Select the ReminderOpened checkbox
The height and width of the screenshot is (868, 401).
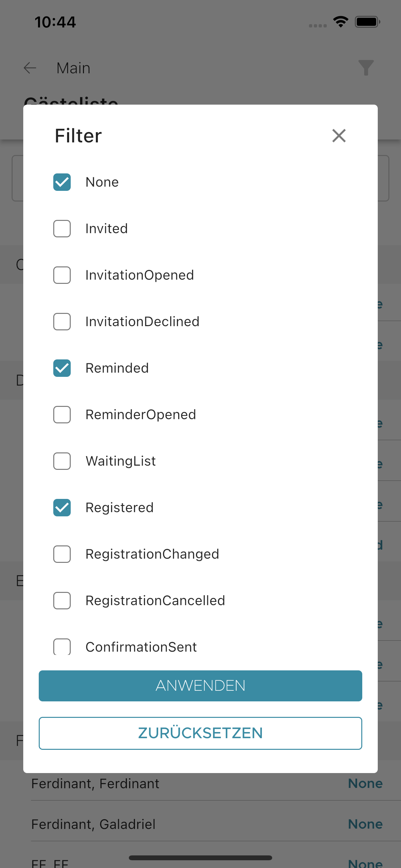coord(62,415)
